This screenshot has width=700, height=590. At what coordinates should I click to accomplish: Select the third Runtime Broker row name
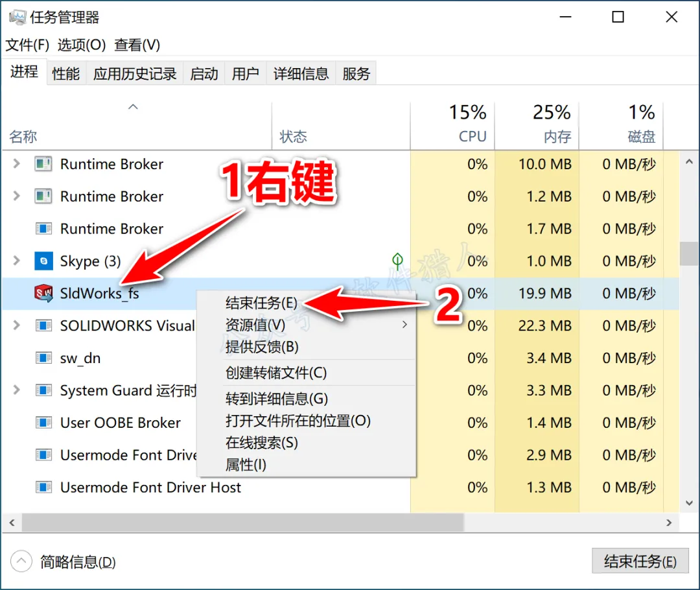[x=111, y=229]
